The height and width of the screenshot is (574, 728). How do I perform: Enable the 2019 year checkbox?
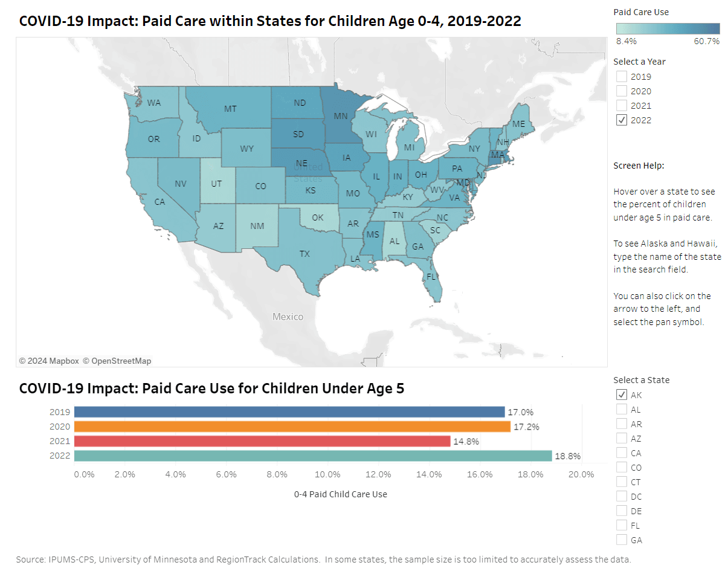[x=621, y=76]
